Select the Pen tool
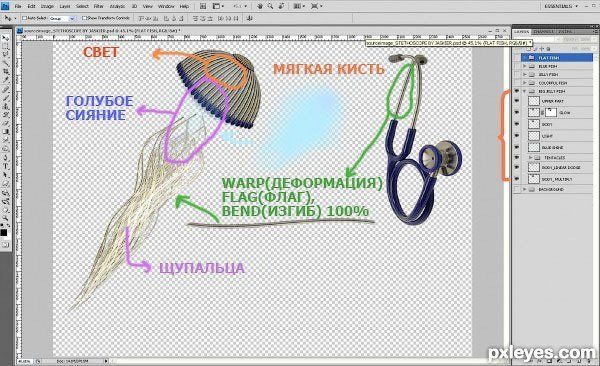600x366 pixels. coord(5,158)
